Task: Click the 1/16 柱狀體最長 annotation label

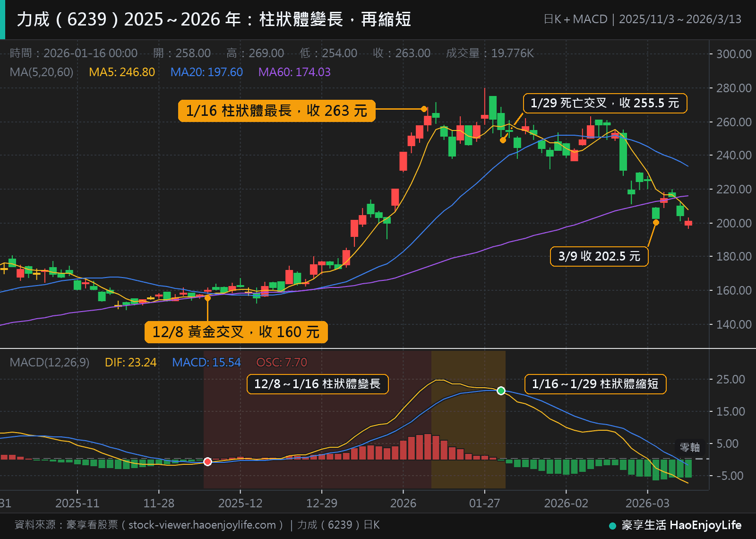Action: point(277,111)
